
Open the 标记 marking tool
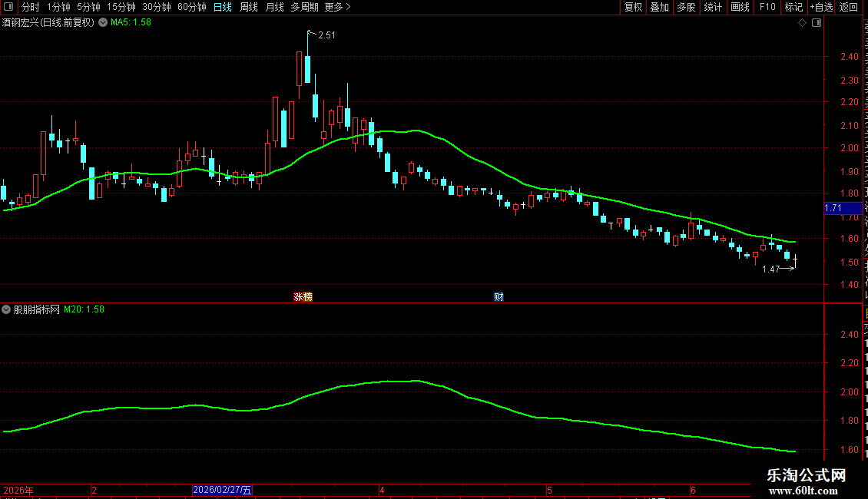pos(793,7)
